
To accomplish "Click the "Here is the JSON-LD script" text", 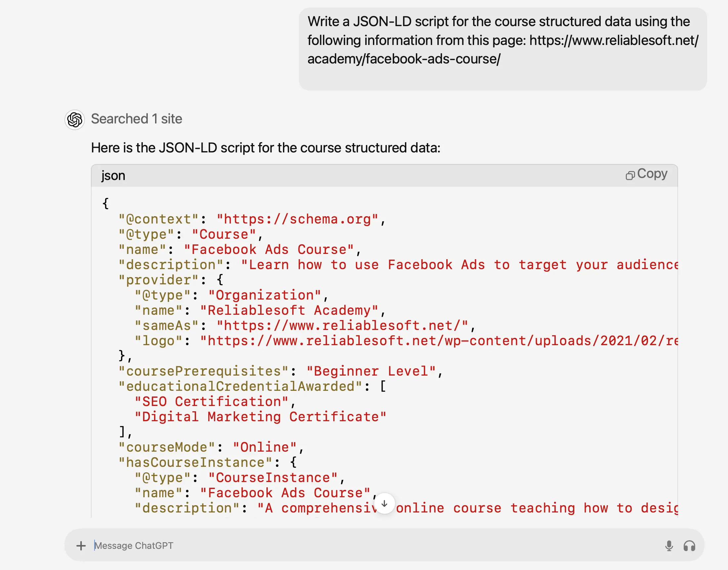I will 265,148.
